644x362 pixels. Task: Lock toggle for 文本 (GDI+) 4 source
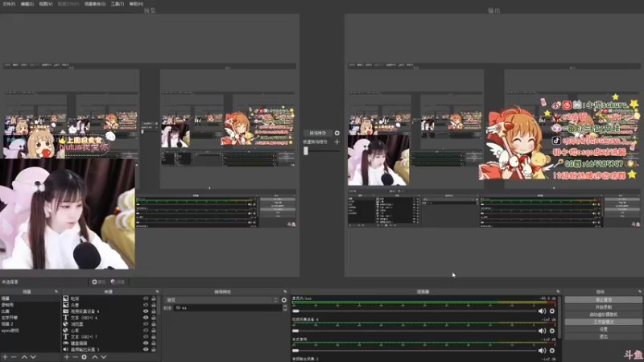[154, 318]
